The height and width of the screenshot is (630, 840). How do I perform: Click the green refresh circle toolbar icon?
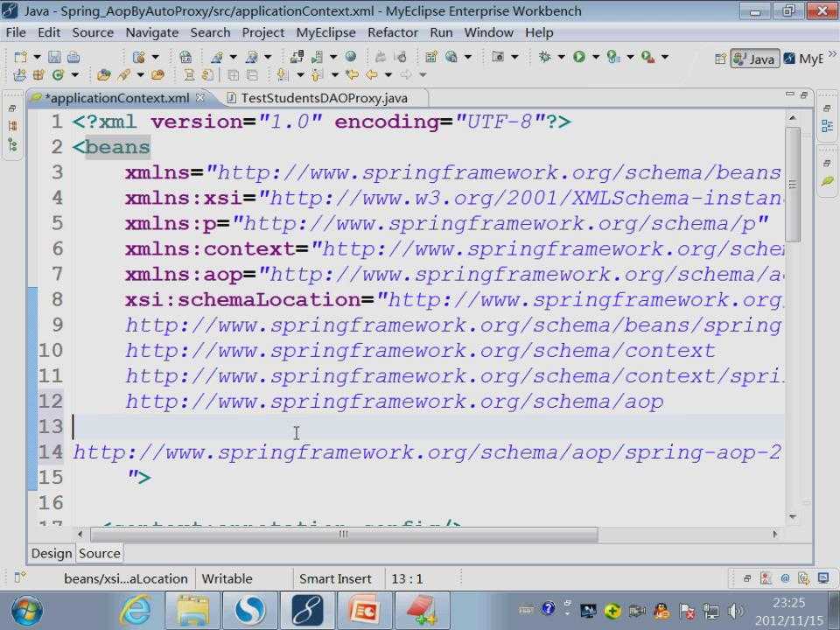[58, 75]
